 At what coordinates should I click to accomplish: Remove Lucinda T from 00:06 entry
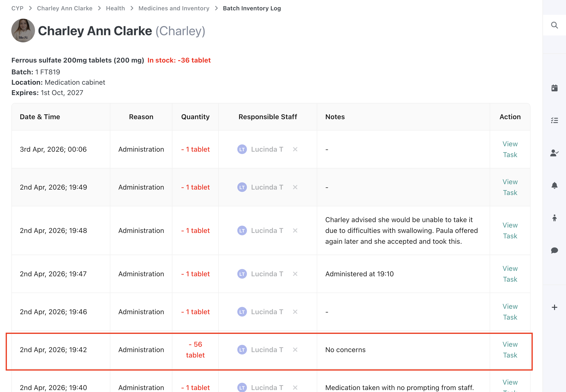[x=295, y=149]
